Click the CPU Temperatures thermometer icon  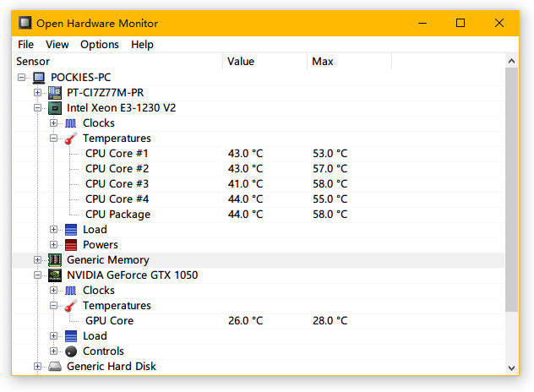pyautogui.click(x=71, y=139)
